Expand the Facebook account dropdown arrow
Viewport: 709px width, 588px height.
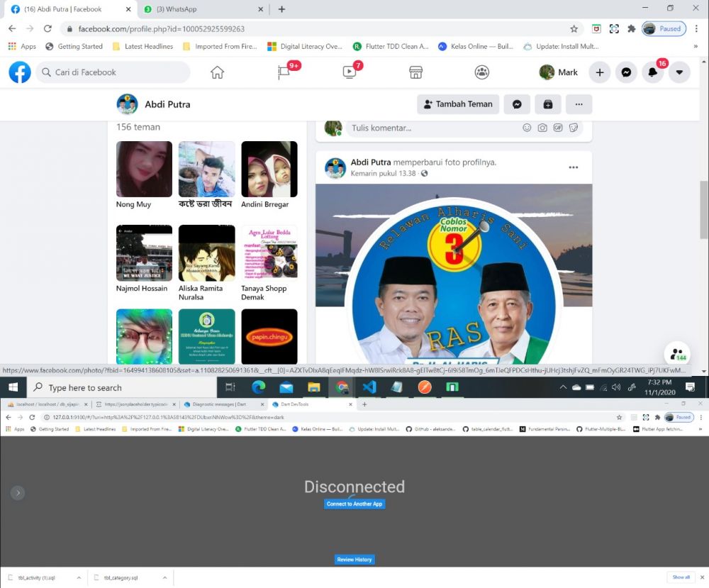coord(679,72)
